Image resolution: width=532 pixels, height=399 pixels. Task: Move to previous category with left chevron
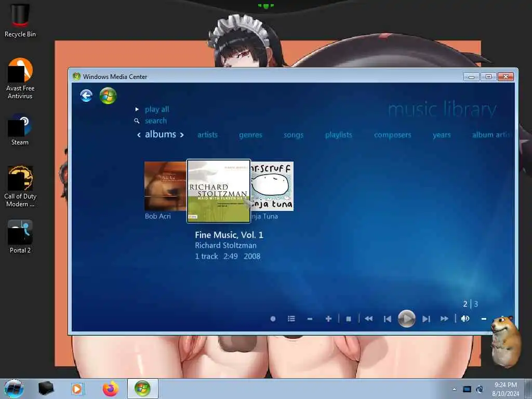[139, 135]
